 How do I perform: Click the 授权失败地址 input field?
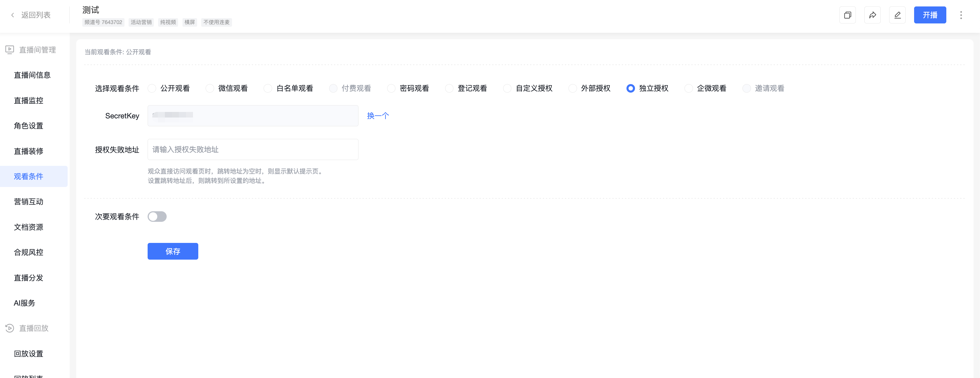coord(253,150)
